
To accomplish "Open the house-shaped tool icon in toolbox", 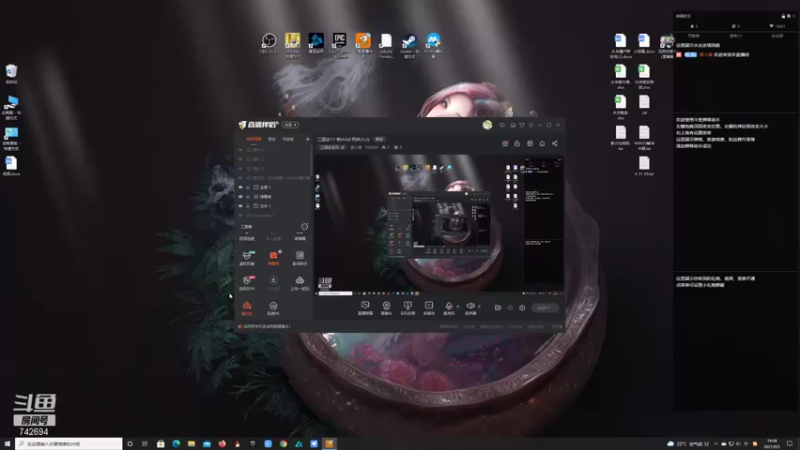I will click(x=273, y=308).
